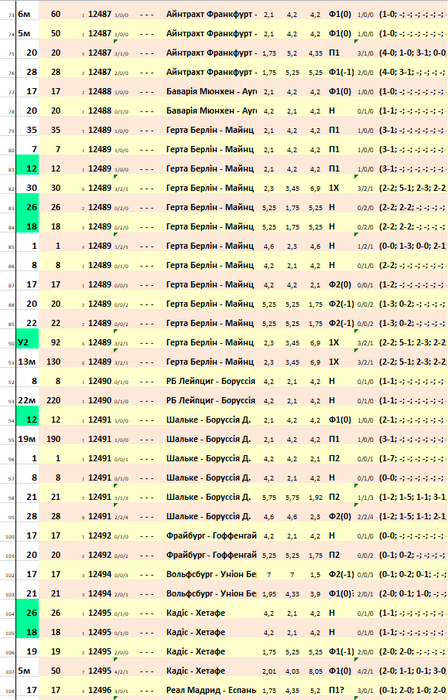Image resolution: width=448 pixels, height=700 pixels.
Task: Click the odds cell 4,33
Action: pos(292,594)
